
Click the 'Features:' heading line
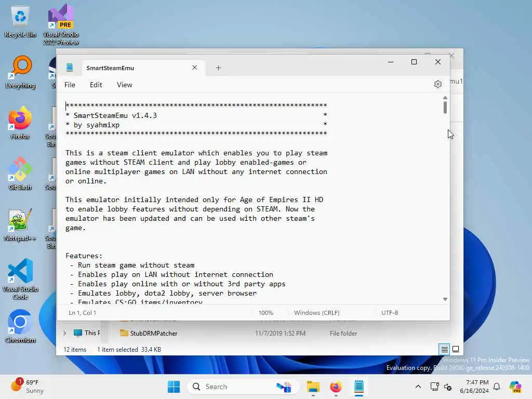(84, 256)
